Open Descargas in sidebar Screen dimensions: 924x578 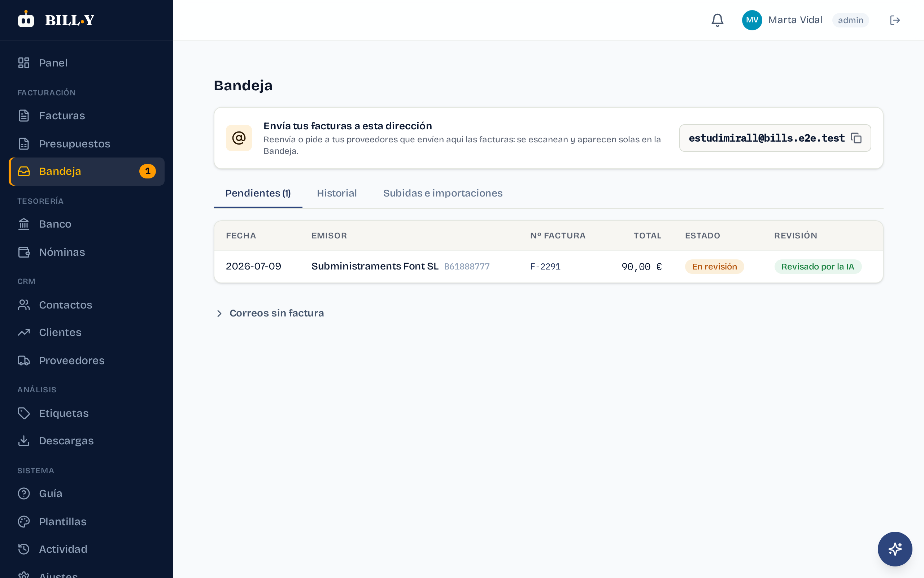point(87,441)
